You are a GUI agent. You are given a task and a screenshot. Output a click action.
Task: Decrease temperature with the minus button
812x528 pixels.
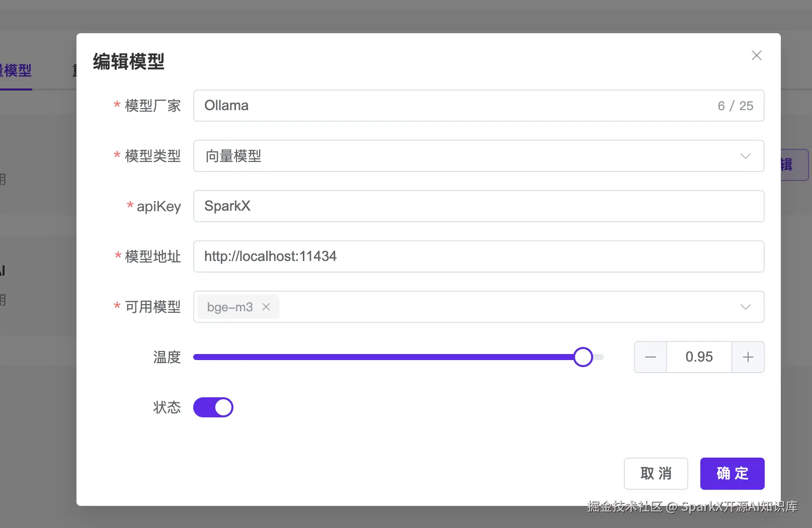point(651,357)
